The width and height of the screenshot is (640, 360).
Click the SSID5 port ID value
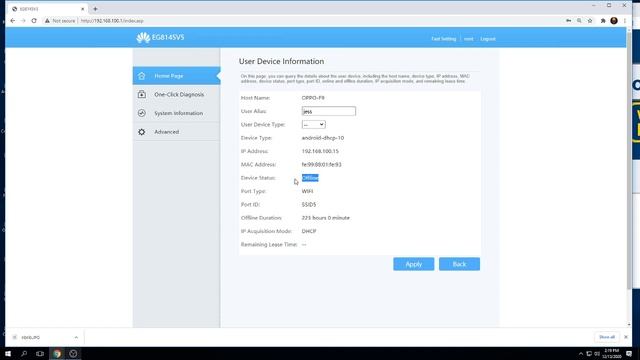point(309,204)
